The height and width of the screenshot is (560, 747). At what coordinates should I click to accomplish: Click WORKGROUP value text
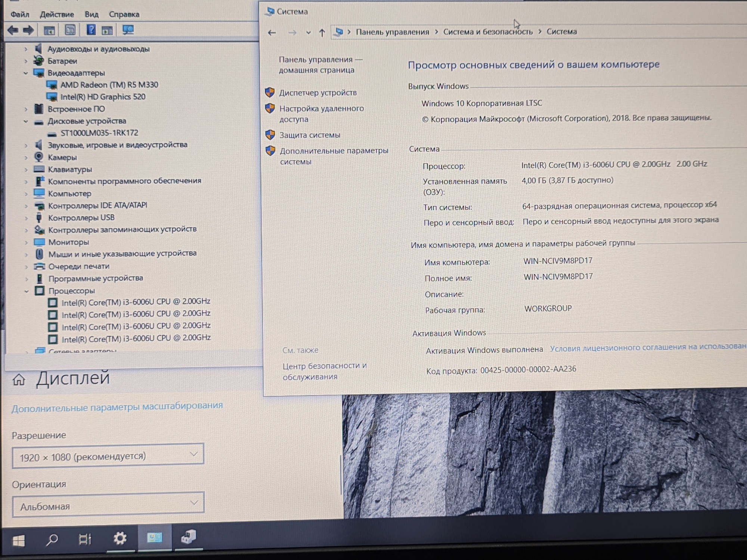coord(548,309)
